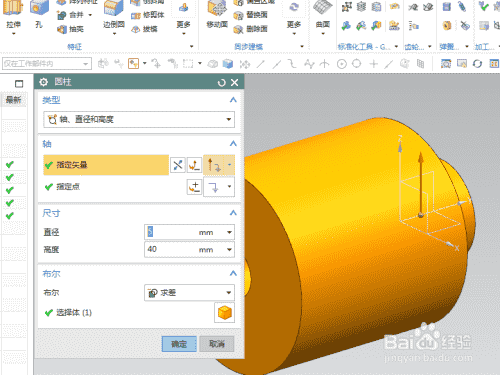Open the 布尔 combo showing 求差
Image resolution: width=500 pixels, height=375 pixels.
point(189,293)
